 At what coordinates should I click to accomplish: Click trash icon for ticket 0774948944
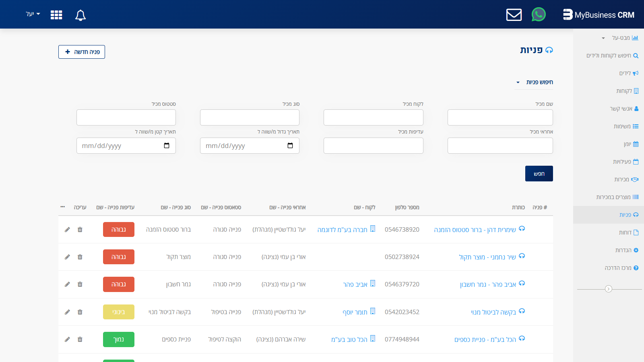(x=80, y=339)
